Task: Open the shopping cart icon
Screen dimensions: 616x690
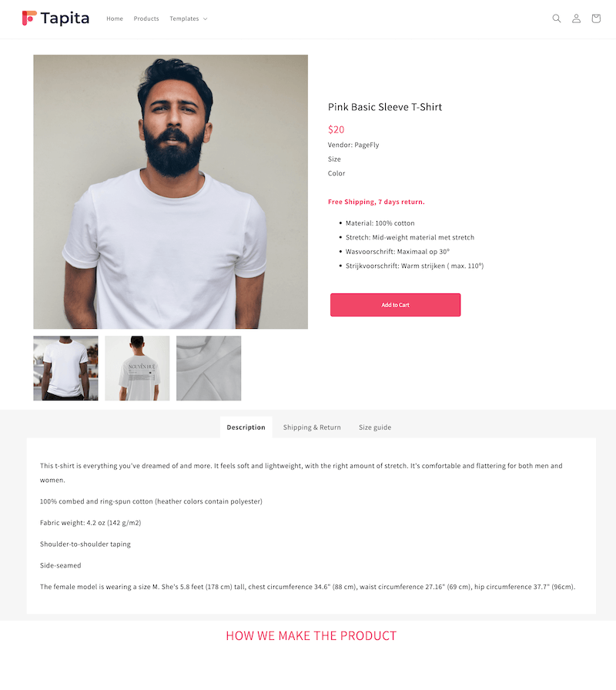Action: [x=596, y=18]
